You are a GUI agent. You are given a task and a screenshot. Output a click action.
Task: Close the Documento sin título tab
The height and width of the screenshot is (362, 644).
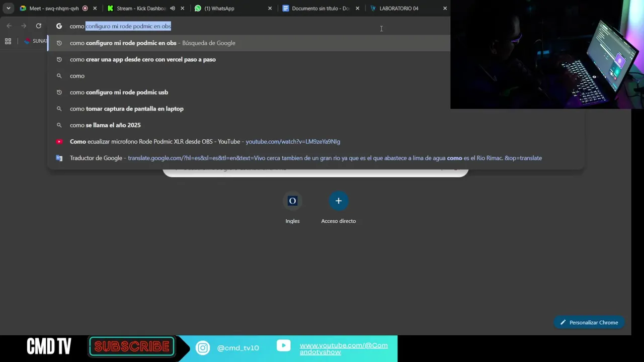(x=357, y=8)
